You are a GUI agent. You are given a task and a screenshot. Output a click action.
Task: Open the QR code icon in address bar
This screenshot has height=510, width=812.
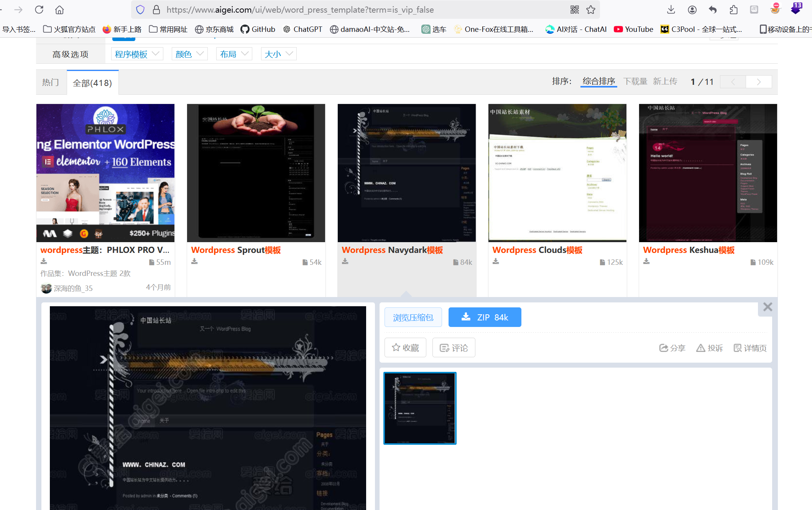click(574, 10)
